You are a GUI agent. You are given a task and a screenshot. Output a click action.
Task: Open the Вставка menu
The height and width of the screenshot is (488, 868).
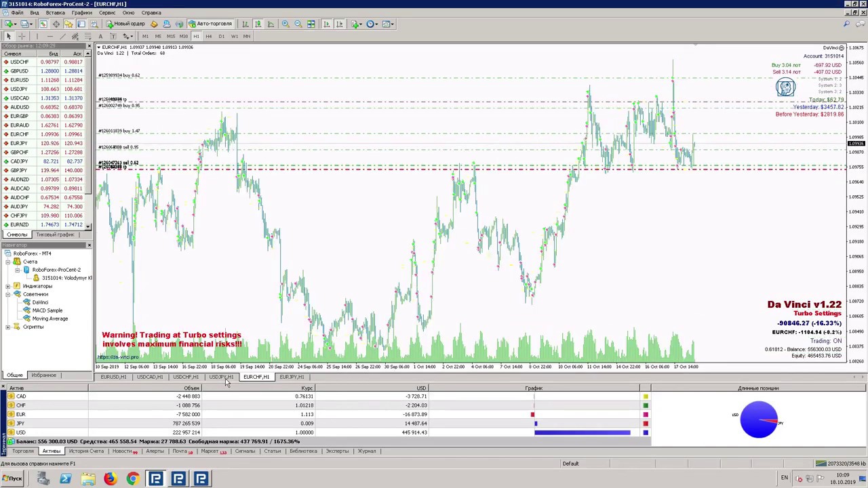point(56,13)
